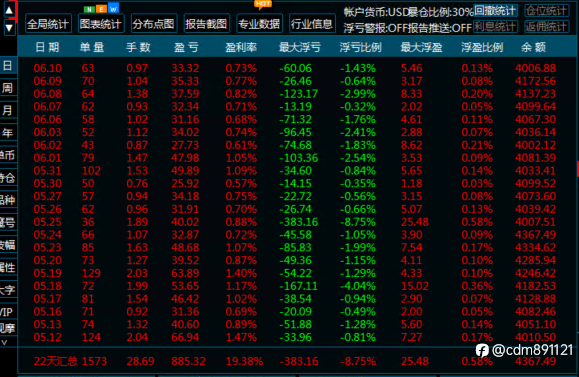This screenshot has height=377, width=579.
Task: Click loss ratio -4.04% in 05.18 row
Action: (358, 286)
